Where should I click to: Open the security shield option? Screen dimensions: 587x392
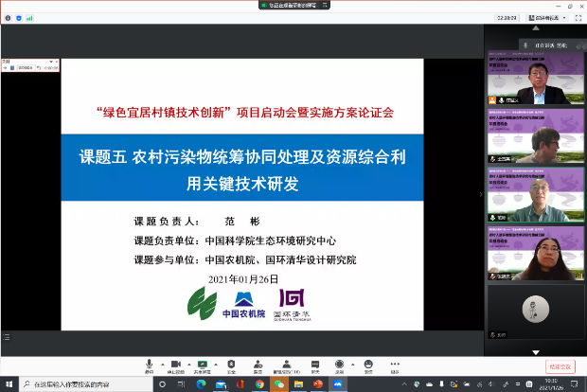tap(231, 365)
